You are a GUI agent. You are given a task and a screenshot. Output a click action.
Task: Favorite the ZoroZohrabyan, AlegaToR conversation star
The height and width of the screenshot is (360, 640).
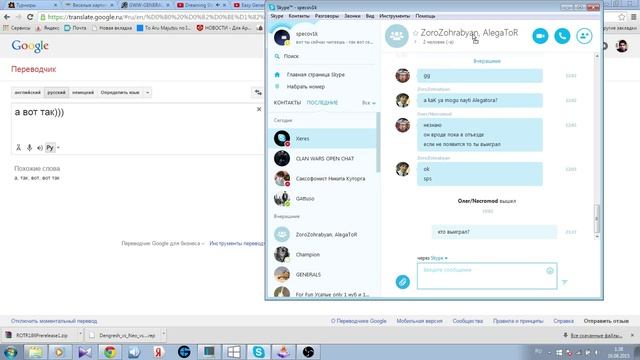(416, 33)
